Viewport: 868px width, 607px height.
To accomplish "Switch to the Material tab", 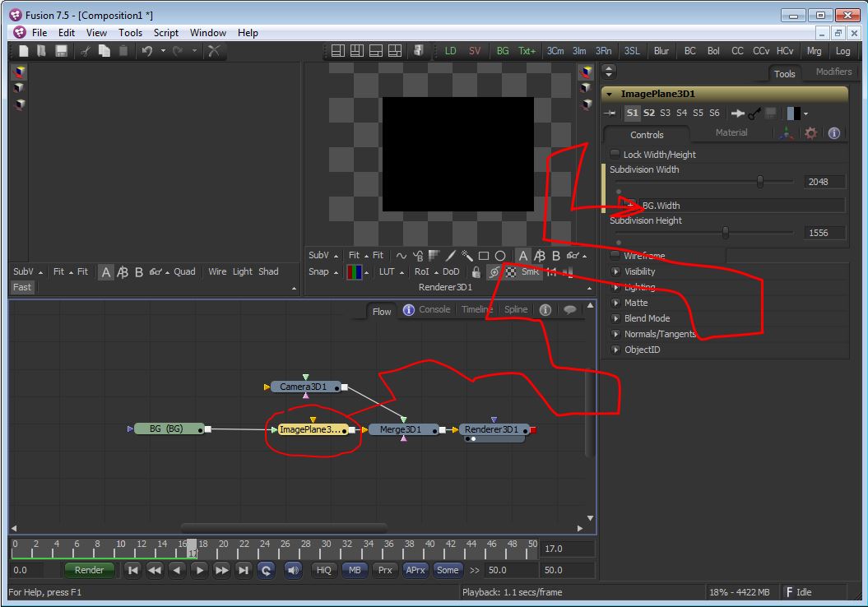I will click(731, 132).
